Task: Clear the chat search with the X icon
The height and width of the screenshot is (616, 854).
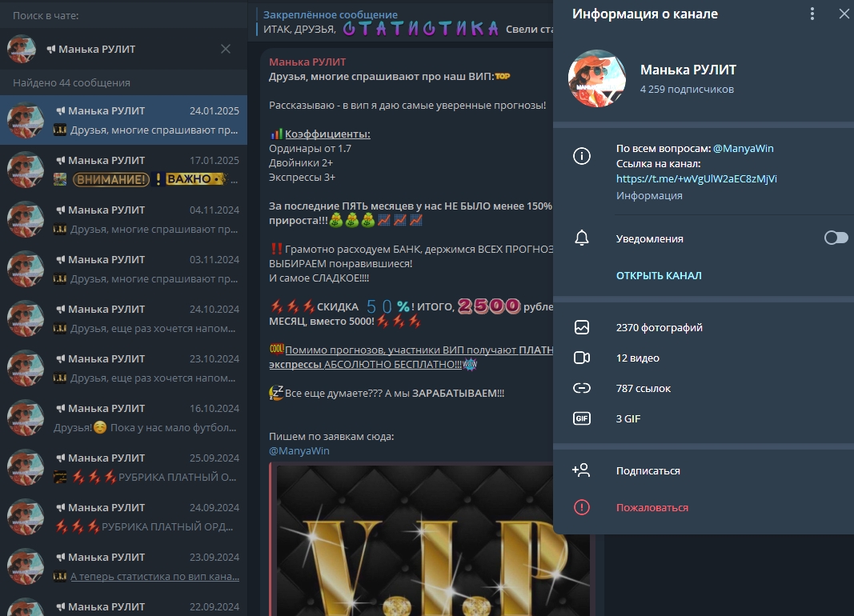Action: click(x=226, y=49)
